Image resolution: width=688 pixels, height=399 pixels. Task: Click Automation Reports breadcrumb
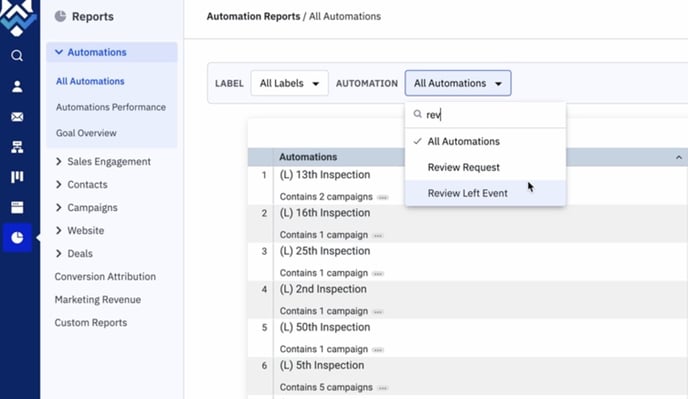click(x=253, y=16)
